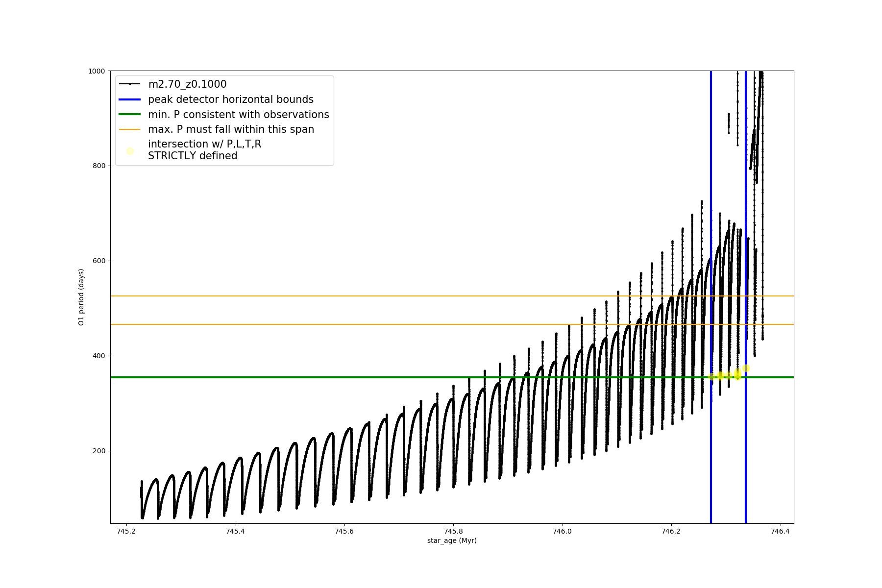Click the orange line swatch in legend
This screenshot has height=588, width=882.
[130, 129]
